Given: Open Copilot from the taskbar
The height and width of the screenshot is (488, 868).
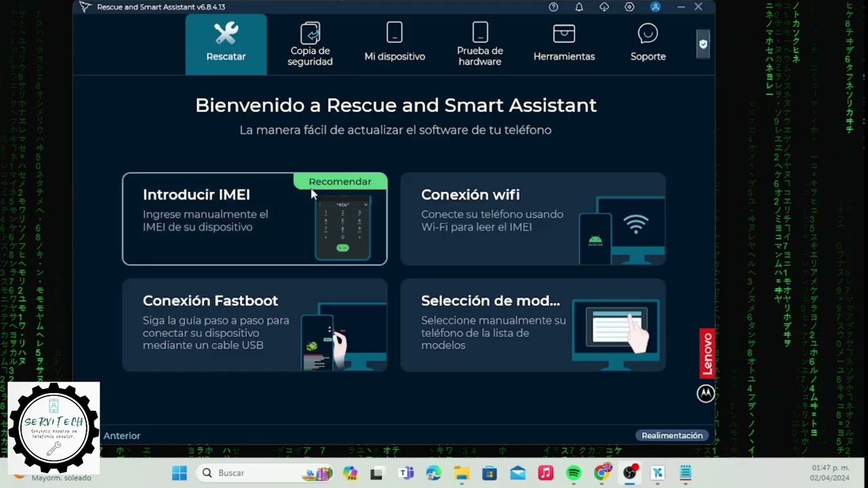Looking at the screenshot, I should click(x=350, y=473).
